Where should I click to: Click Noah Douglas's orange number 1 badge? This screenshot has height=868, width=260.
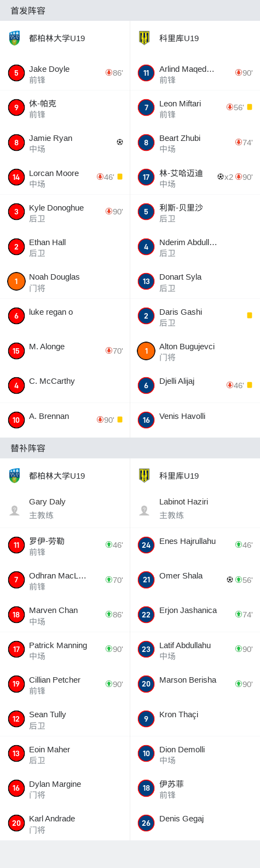coord(16,281)
